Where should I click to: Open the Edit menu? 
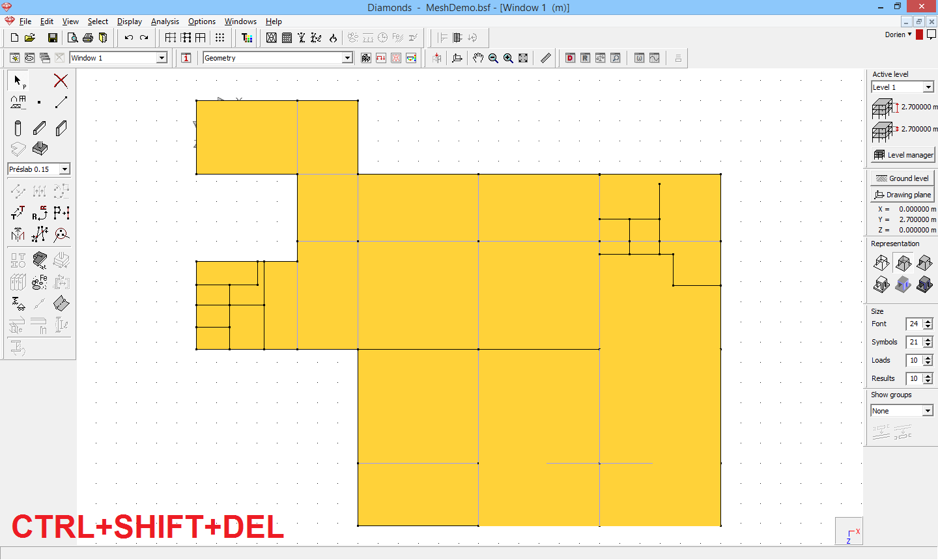pos(47,21)
